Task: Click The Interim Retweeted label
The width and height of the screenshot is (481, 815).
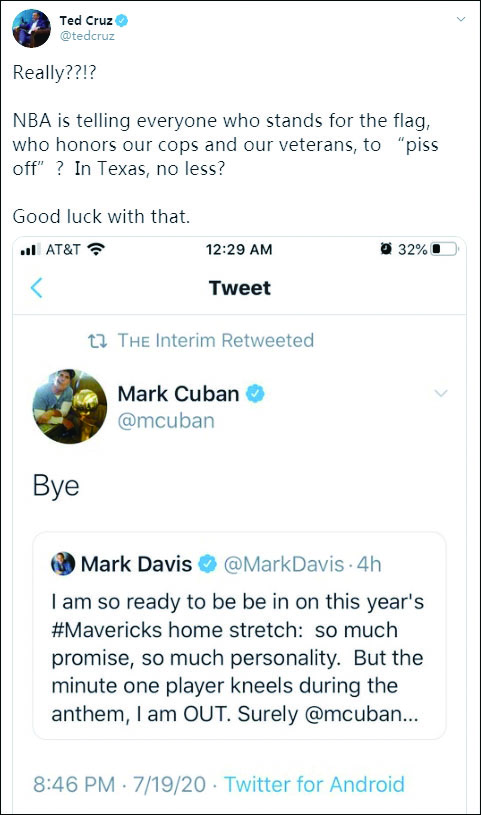Action: coord(216,340)
